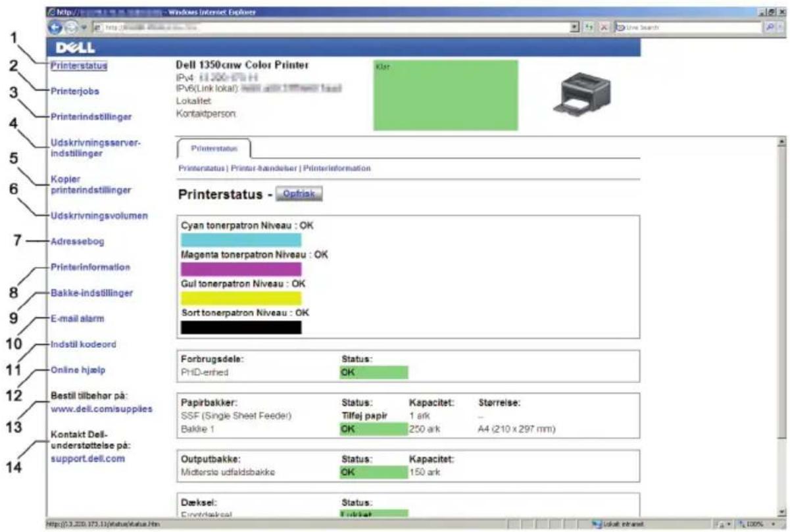The width and height of the screenshot is (790, 532).
Task: Visit the www.dell.com/supplies link
Action: [x=101, y=408]
